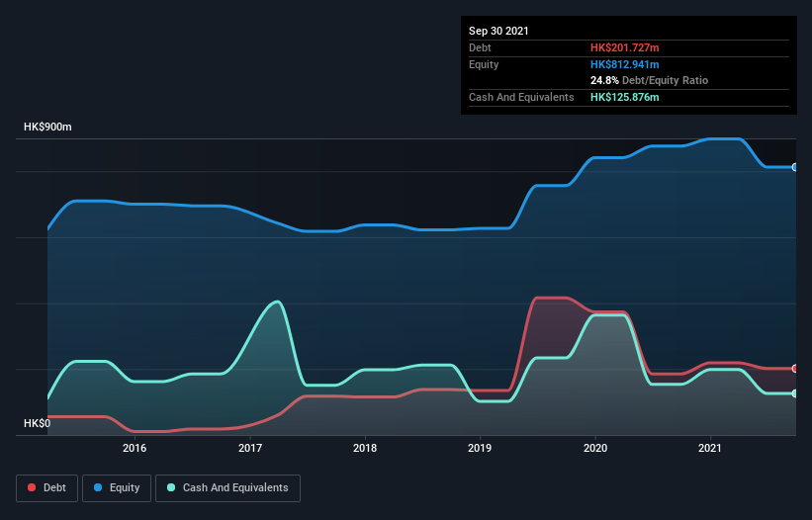The height and width of the screenshot is (520, 812).
Task: Toggle the Cash And Equivalents legend button
Action: 227,488
